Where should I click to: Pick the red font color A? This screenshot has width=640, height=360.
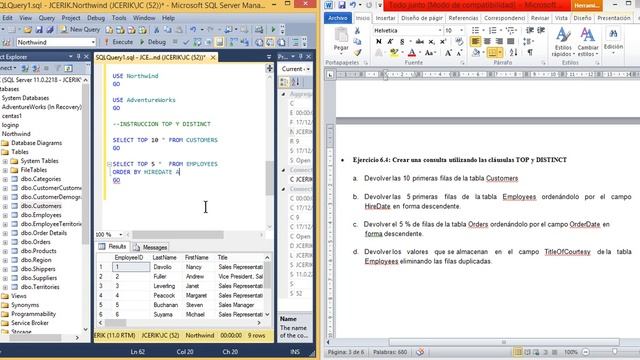(x=411, y=53)
